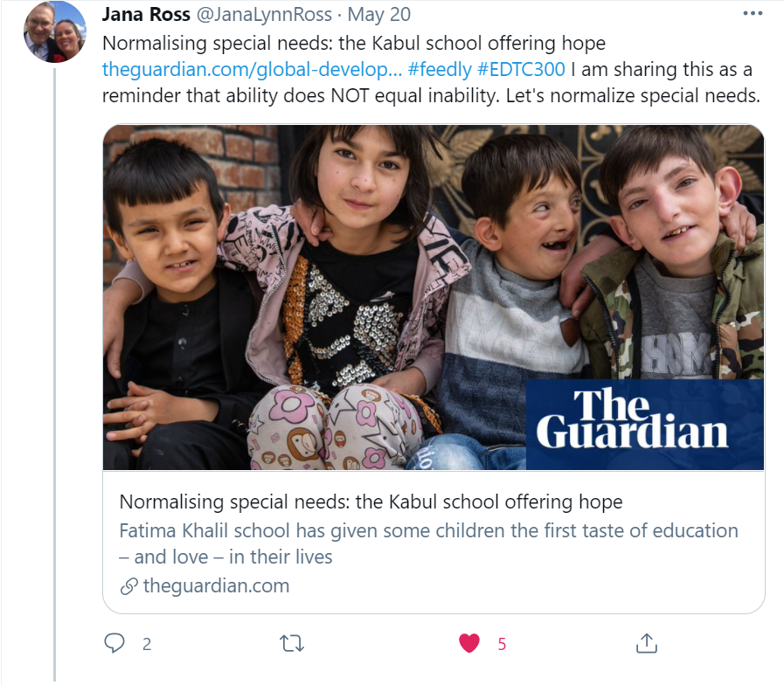The image size is (784, 685).
Task: Open the share upload arrow icon
Action: click(x=647, y=644)
